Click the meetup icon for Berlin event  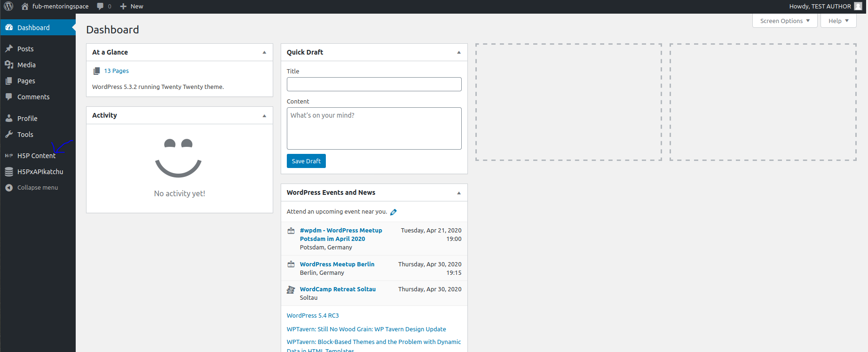291,264
